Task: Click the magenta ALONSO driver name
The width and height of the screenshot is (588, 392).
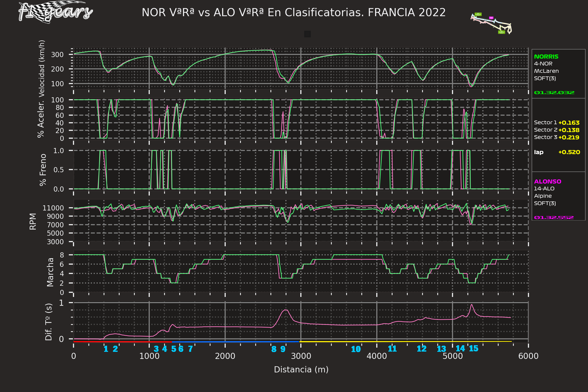Action: click(x=548, y=182)
